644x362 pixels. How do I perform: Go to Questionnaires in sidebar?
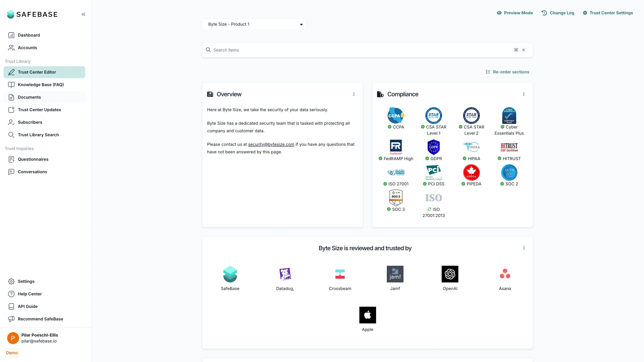pos(33,159)
